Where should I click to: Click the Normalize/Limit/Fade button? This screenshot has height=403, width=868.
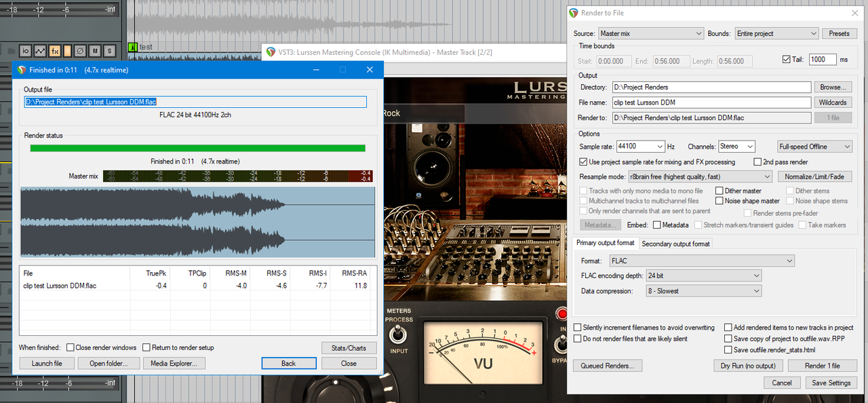coord(814,176)
